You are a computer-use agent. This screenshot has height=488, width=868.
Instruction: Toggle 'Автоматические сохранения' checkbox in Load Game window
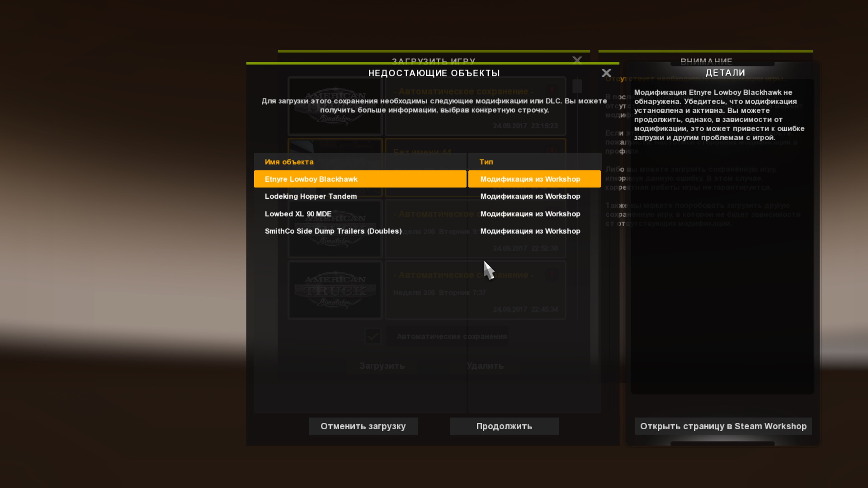[373, 336]
